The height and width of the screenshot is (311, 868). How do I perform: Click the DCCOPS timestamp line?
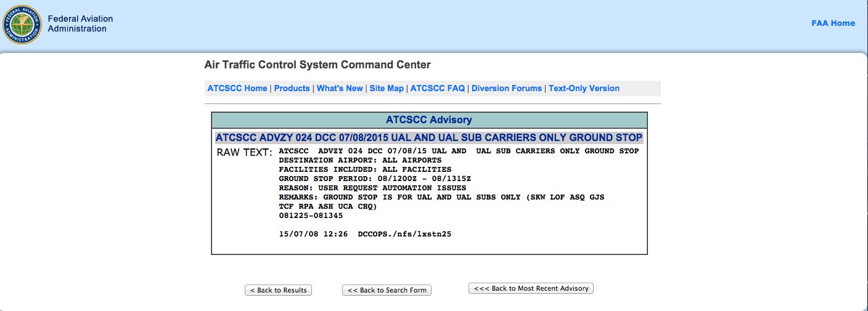click(365, 234)
